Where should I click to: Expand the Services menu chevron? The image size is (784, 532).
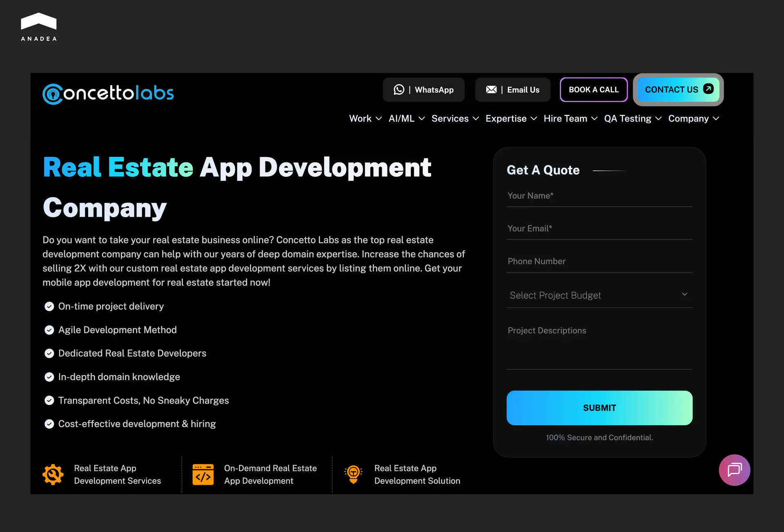pos(476,119)
